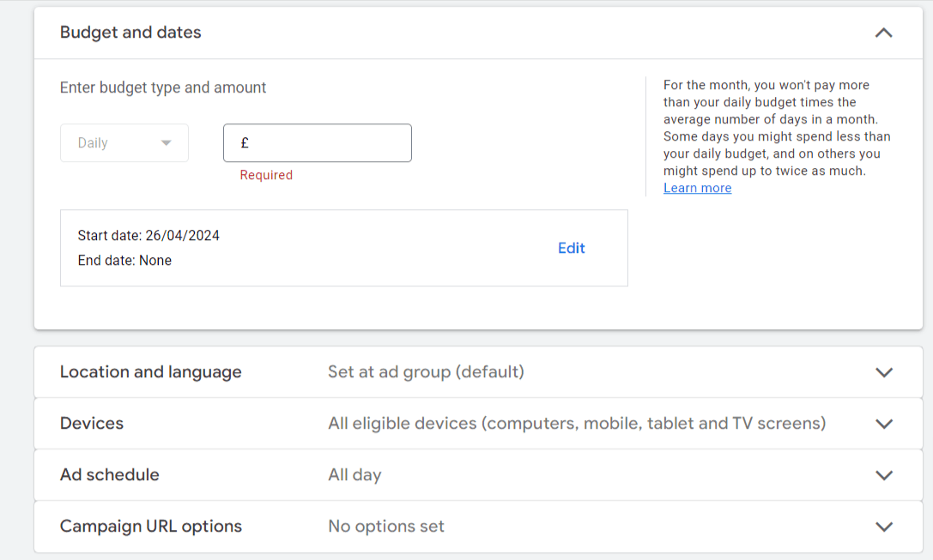Click the Campaign URL options title
933x560 pixels.
tap(150, 527)
